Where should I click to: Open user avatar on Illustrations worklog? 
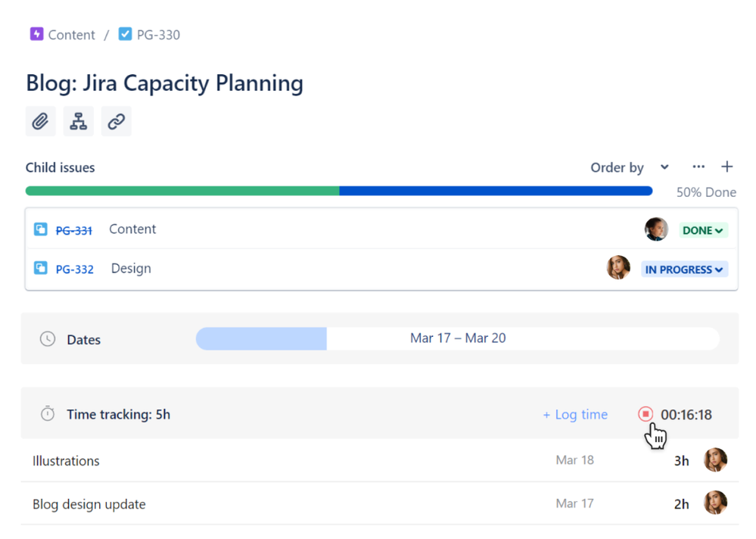click(x=715, y=460)
